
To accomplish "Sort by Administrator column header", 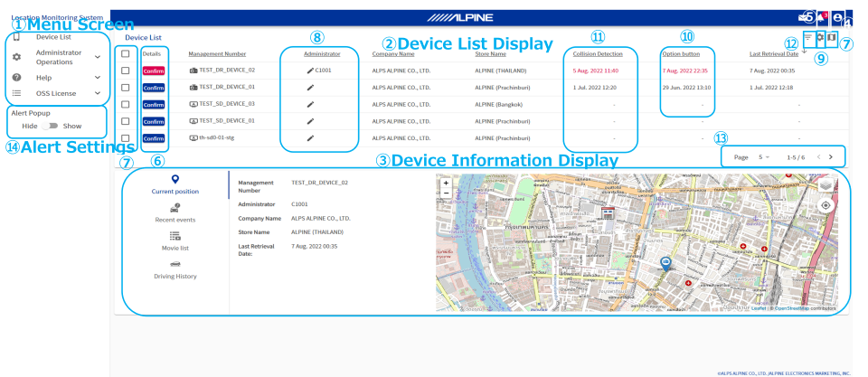I will (322, 53).
